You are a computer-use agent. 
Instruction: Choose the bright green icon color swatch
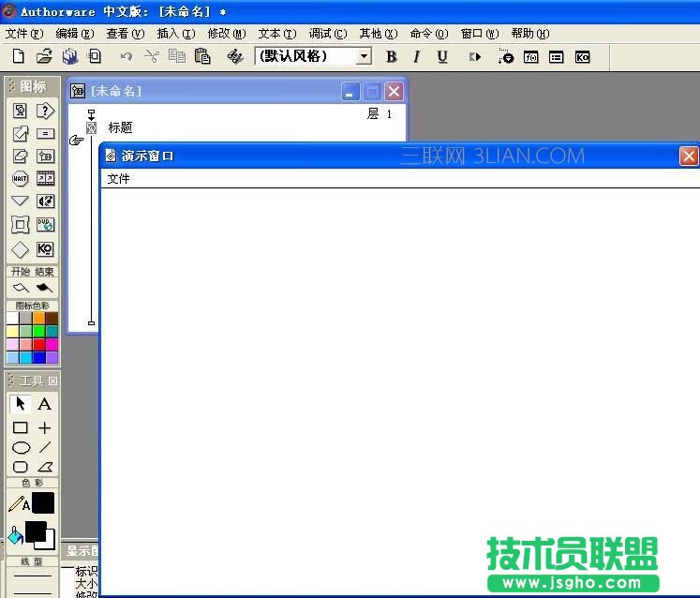(x=38, y=331)
